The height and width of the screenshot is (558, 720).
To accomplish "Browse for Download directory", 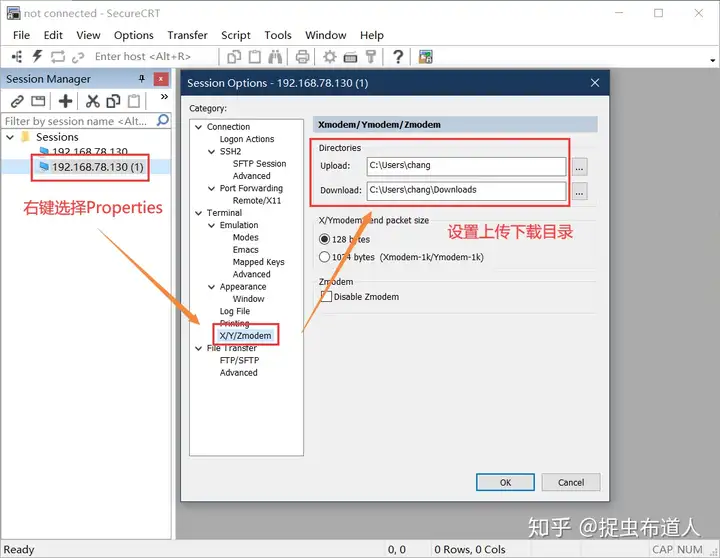I will 579,191.
